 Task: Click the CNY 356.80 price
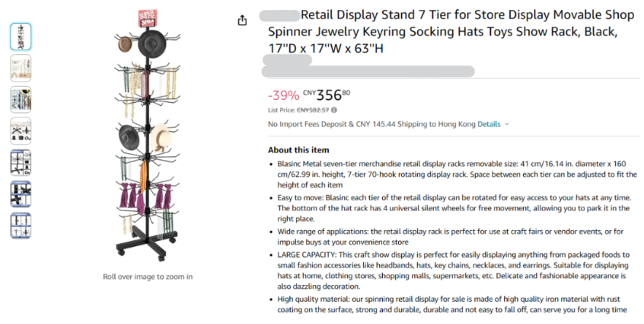pyautogui.click(x=327, y=95)
